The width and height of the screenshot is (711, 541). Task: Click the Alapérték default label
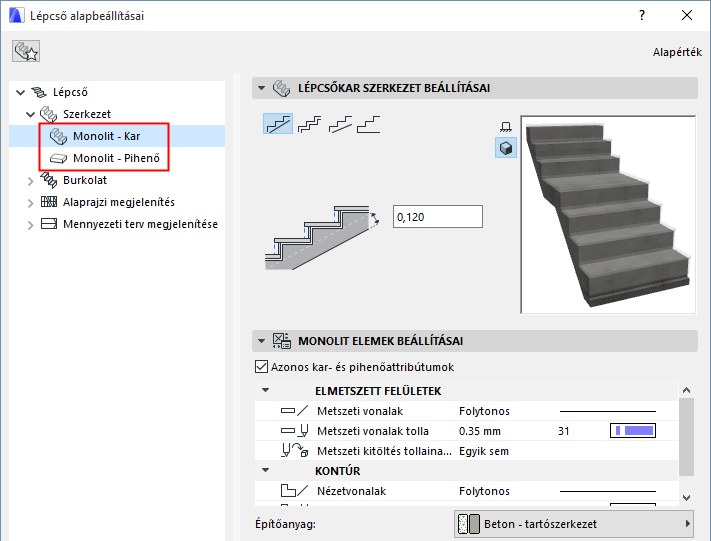tap(677, 53)
